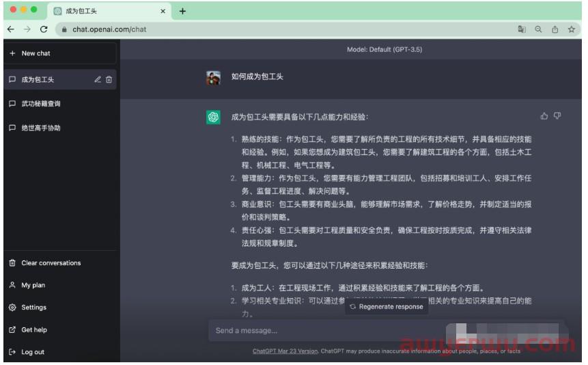
Task: Open the 绝世高手协助 conversation
Action: click(60, 128)
